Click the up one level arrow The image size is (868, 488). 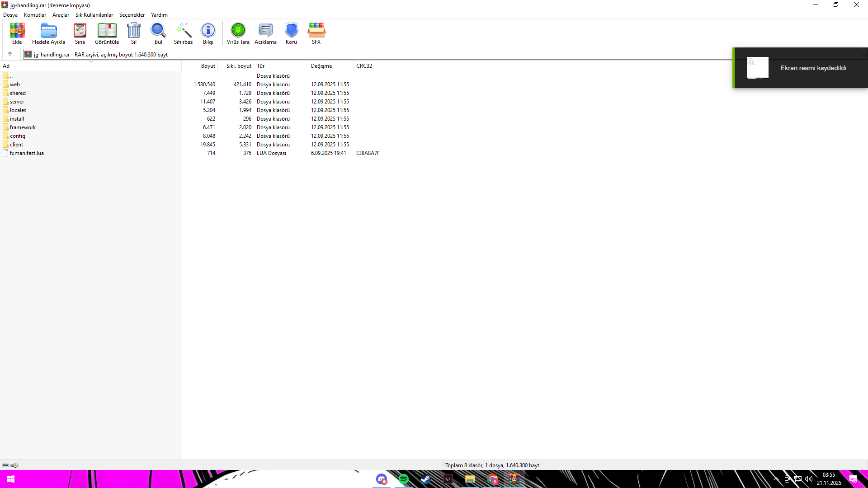click(x=10, y=54)
